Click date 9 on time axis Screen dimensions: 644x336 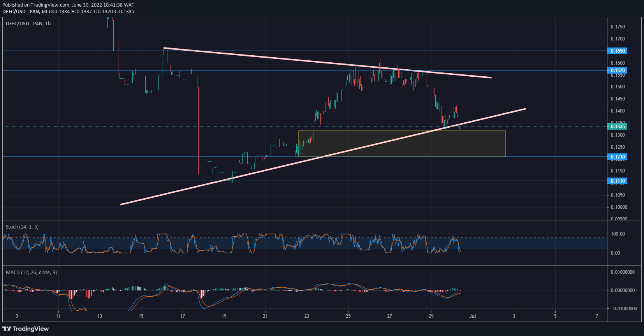17,316
